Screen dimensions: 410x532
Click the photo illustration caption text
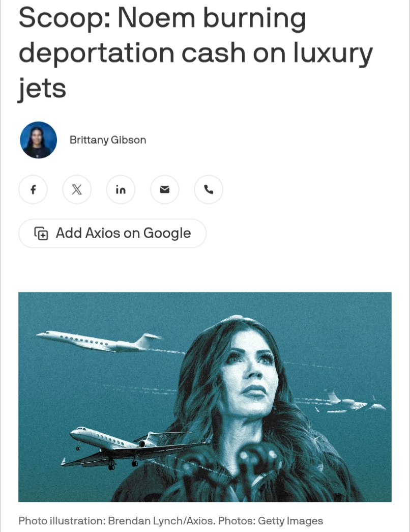coord(170,520)
